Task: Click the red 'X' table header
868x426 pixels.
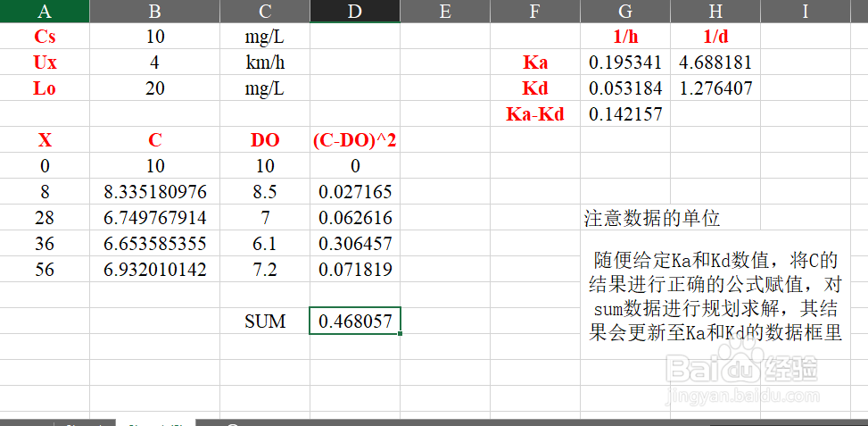Action: (45, 139)
